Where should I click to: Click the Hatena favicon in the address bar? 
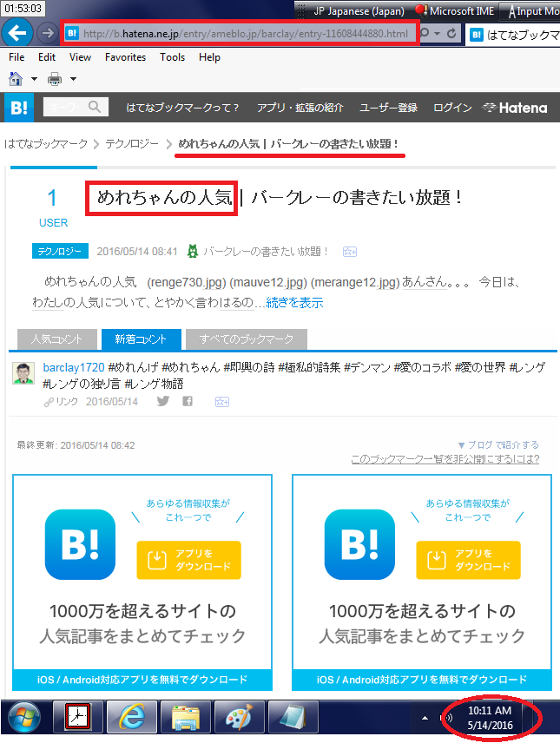[71, 33]
